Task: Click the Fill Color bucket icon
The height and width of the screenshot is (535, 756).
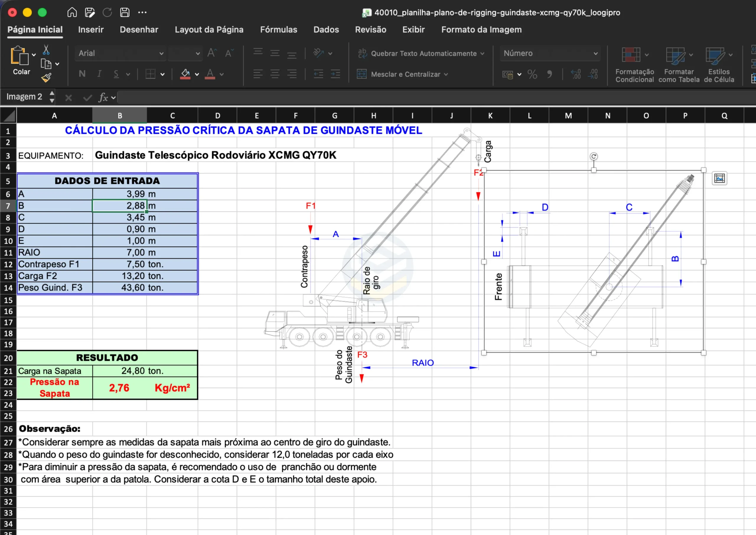Action: point(185,74)
